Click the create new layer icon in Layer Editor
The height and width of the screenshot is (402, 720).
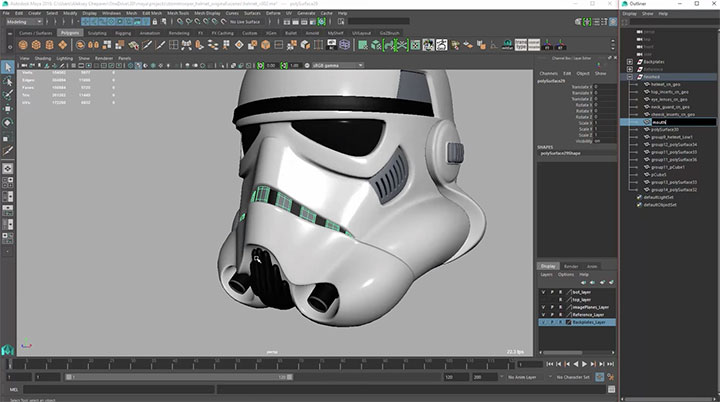pos(602,282)
